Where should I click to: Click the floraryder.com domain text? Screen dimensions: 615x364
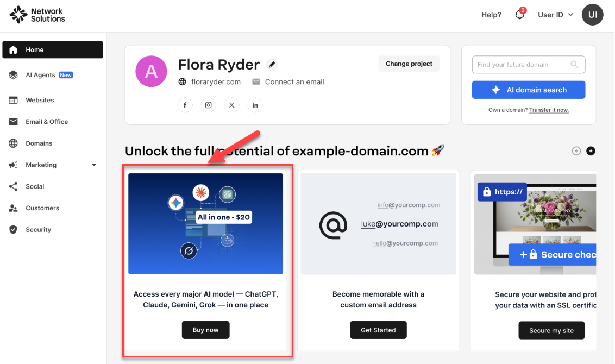[x=216, y=81]
